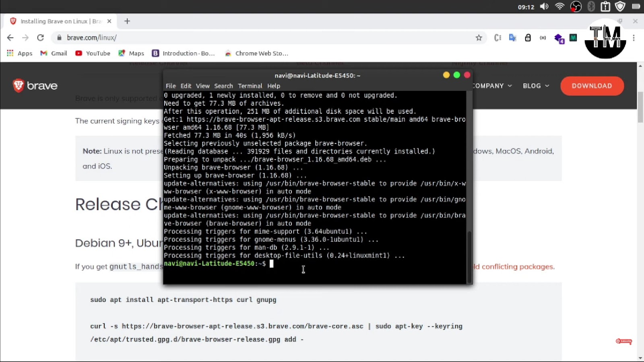Open the purple extension with badge 4
The width and height of the screenshot is (644, 362).
click(559, 37)
